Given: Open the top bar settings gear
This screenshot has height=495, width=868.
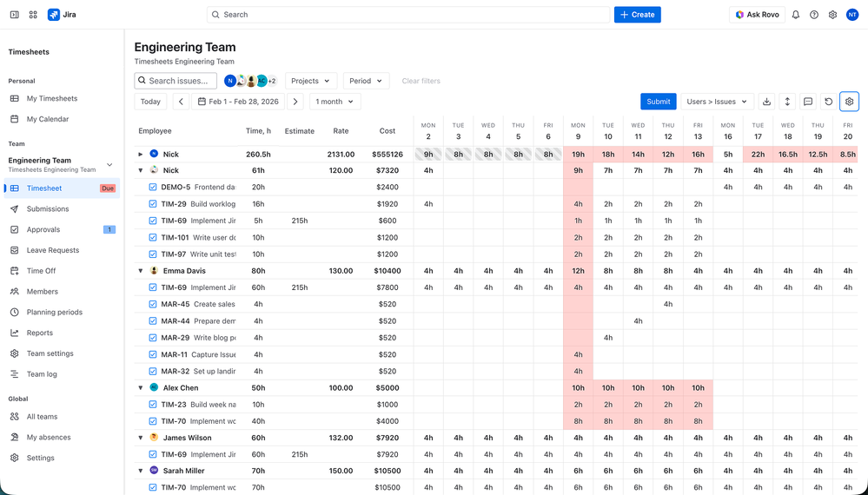Looking at the screenshot, I should click(832, 15).
